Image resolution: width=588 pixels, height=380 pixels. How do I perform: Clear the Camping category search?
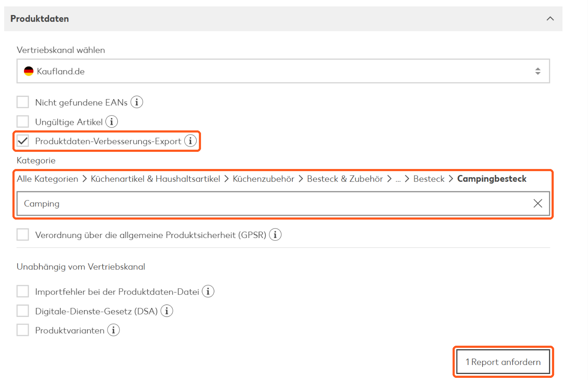537,204
